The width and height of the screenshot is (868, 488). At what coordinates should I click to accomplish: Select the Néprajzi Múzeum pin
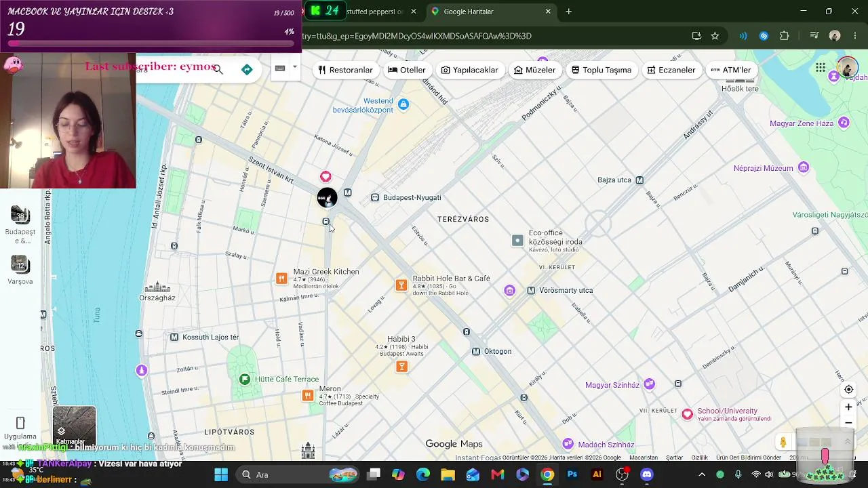804,168
